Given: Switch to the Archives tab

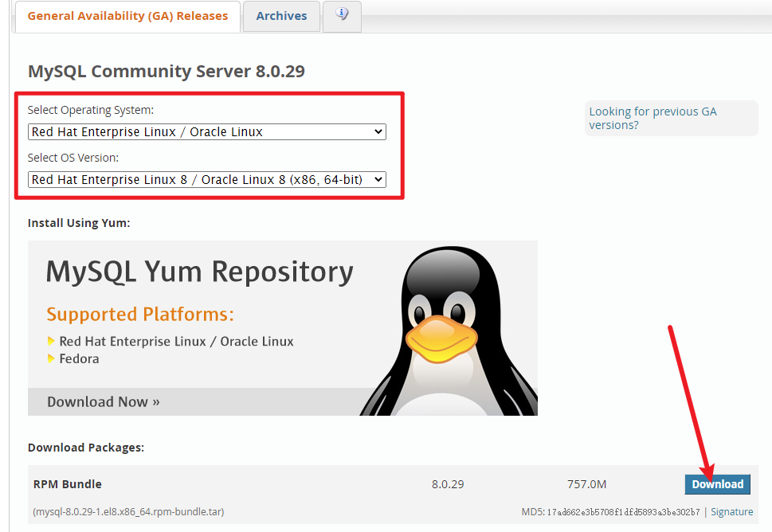Looking at the screenshot, I should click(281, 16).
